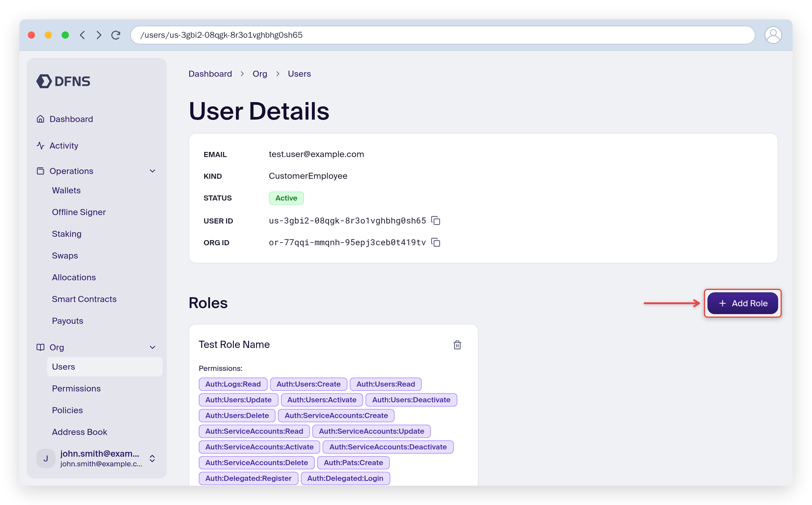
Task: Click the Users breadcrumb link
Action: point(299,74)
